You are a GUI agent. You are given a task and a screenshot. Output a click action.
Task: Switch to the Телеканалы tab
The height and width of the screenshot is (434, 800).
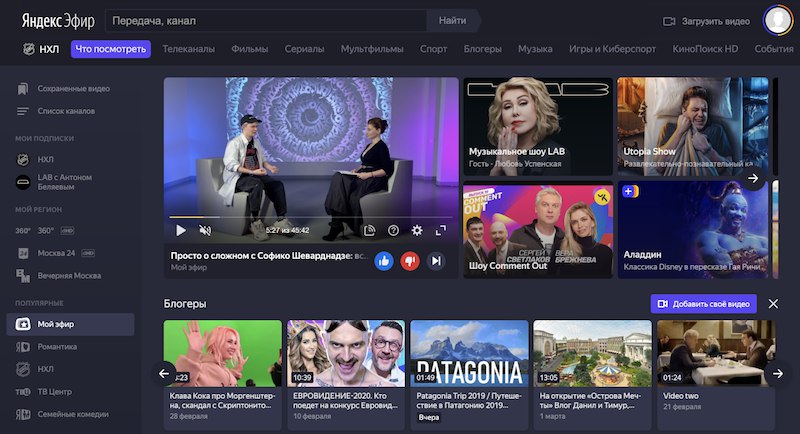(x=188, y=49)
